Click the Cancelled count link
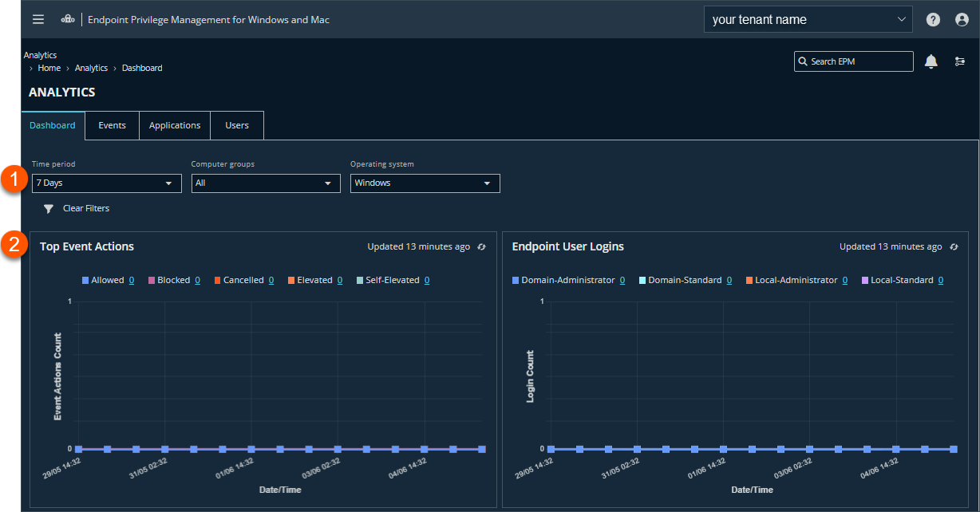 pos(271,280)
